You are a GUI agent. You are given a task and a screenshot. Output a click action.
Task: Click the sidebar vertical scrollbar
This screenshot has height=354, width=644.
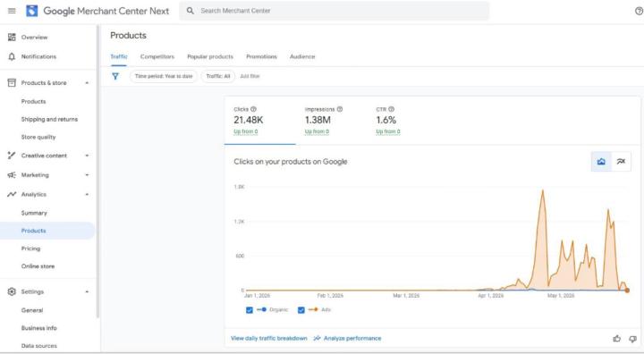point(97,172)
